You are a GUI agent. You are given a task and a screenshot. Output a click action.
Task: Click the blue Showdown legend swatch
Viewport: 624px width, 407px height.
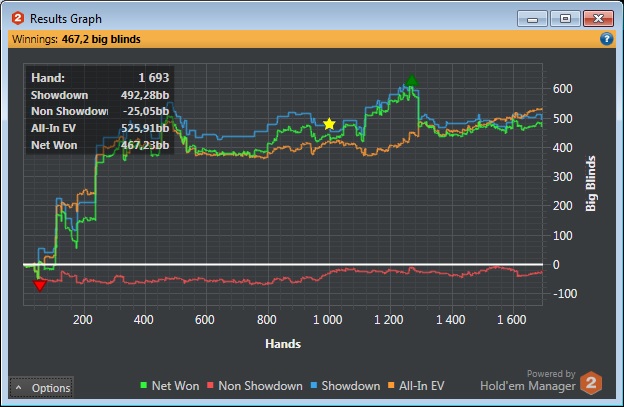point(314,385)
